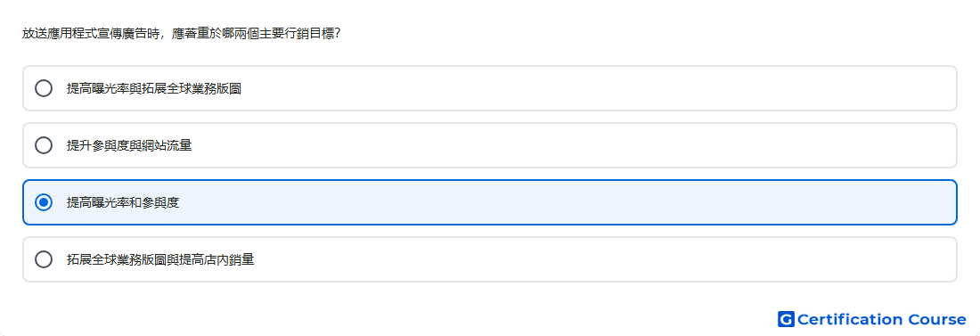Click the empty area inside the first answer card
The width and height of the screenshot is (980, 336).
tap(593, 88)
